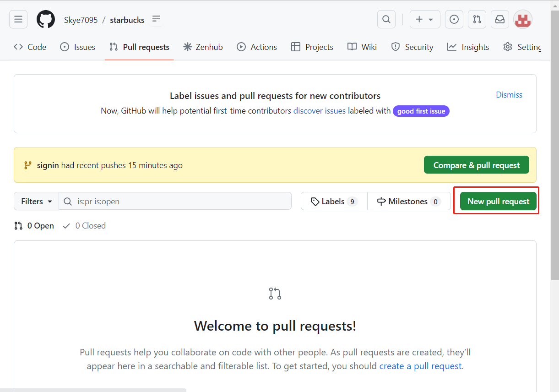Click the GitHub Octocat logo

[x=46, y=19]
